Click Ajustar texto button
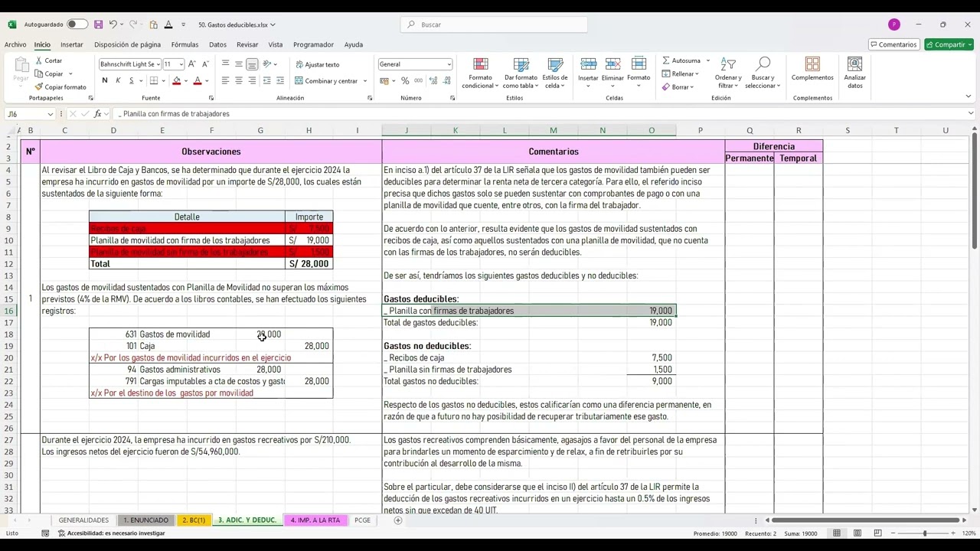Image resolution: width=980 pixels, height=551 pixels. click(x=317, y=64)
